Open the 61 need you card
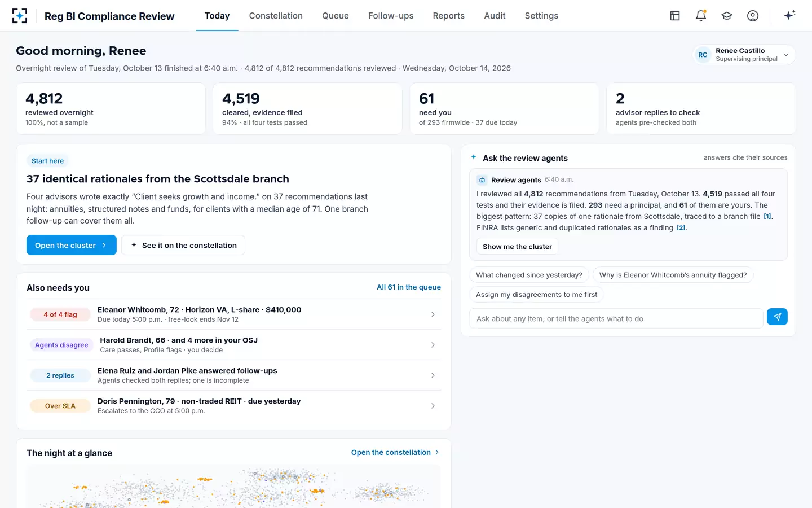This screenshot has height=508, width=812. point(504,109)
